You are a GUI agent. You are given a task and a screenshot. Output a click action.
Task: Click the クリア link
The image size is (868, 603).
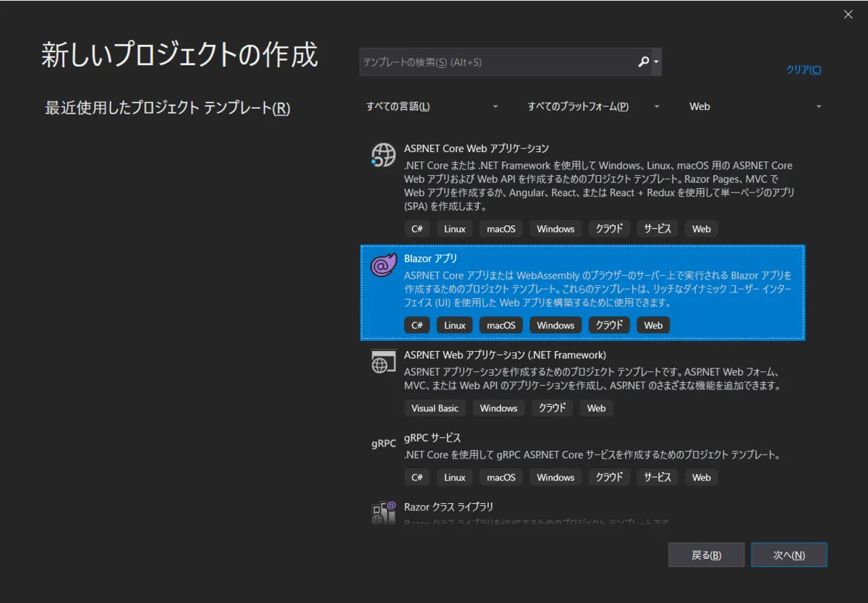(803, 70)
